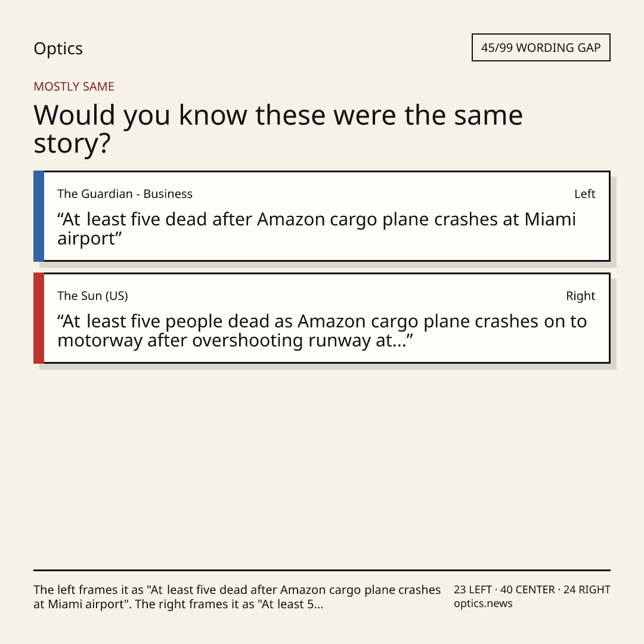Click the red Right bias color bar
The image size is (644, 644).
coord(39,318)
